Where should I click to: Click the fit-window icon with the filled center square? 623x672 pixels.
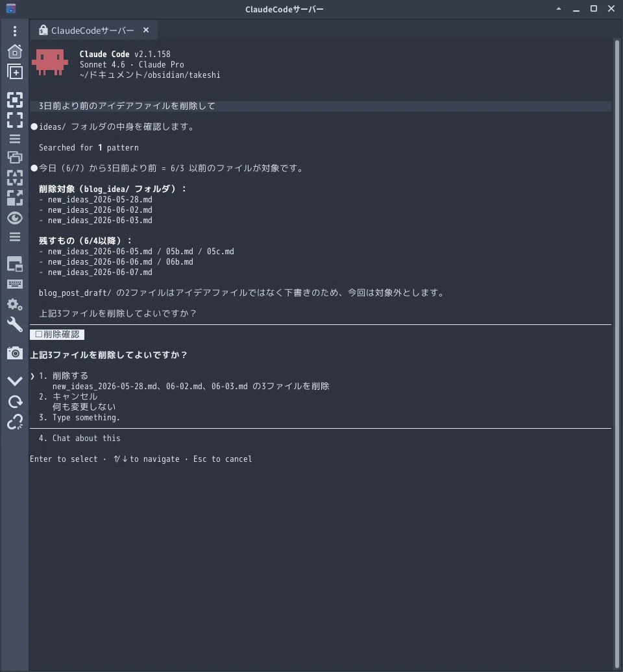[14, 100]
